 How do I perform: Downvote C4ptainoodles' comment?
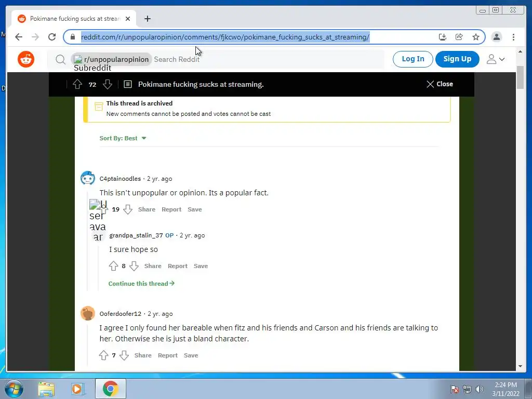pyautogui.click(x=128, y=209)
